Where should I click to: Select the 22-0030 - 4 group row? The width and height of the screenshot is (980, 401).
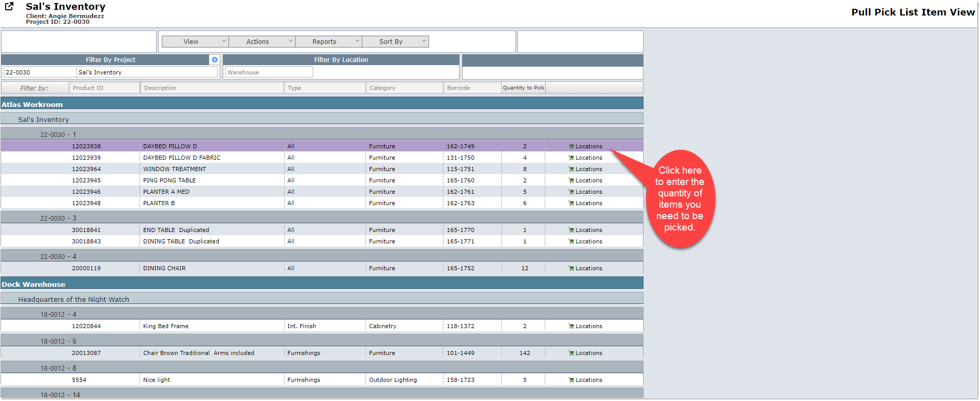point(322,256)
